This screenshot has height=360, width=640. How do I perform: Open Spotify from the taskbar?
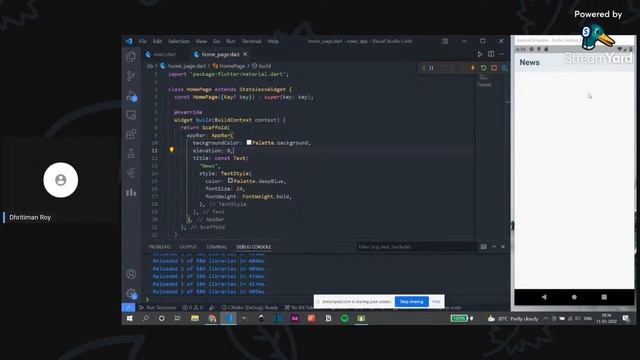tap(344, 318)
